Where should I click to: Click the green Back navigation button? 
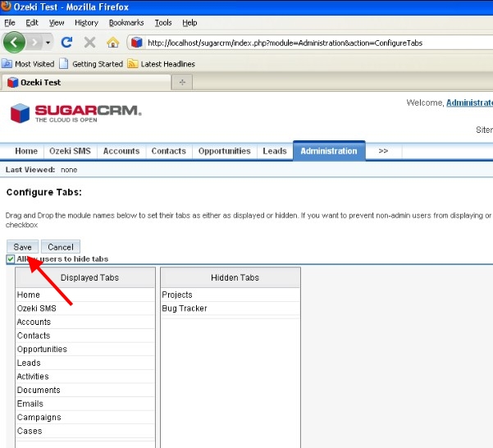click(14, 42)
